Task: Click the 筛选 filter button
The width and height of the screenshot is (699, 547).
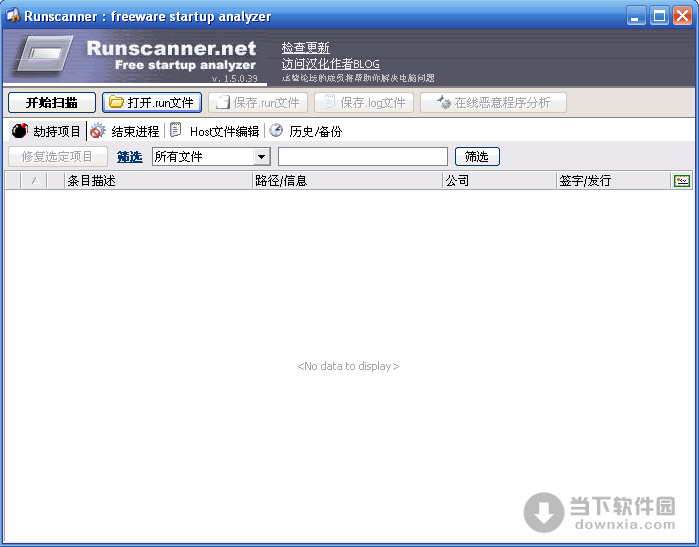Action: [x=477, y=156]
